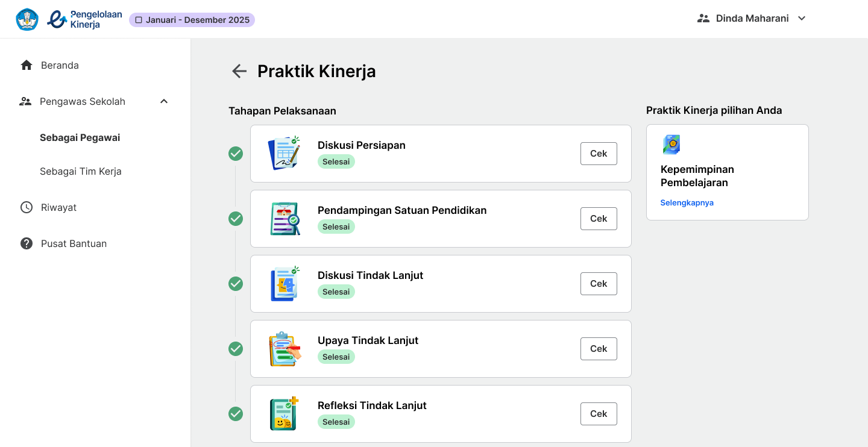Viewport: 868px width, 447px height.
Task: Click the Refleksi Tindak Lanjut title
Action: (372, 405)
